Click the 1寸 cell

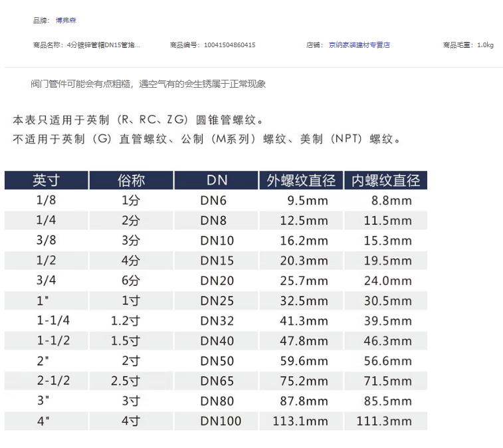coord(131,300)
